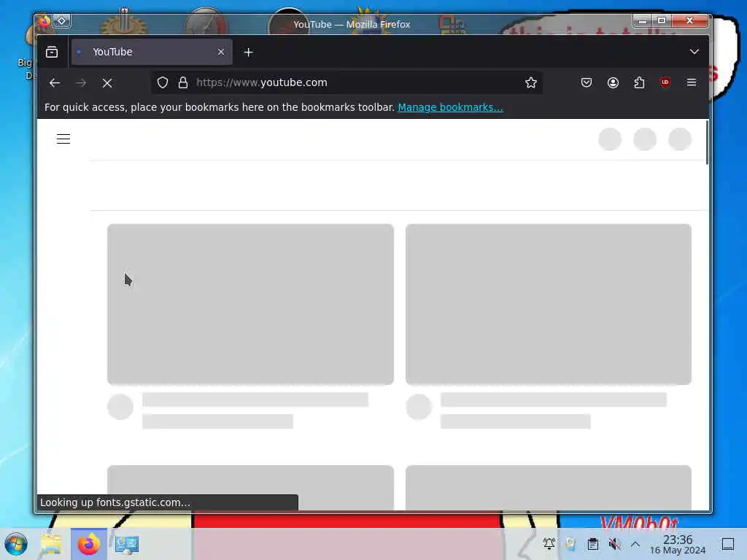Image resolution: width=747 pixels, height=560 pixels.
Task: Toggle YouTube guide hamburger menu
Action: click(x=63, y=139)
